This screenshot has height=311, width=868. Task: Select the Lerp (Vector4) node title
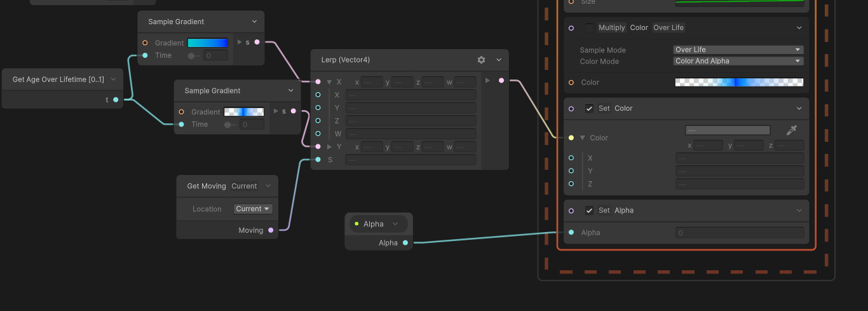click(346, 60)
